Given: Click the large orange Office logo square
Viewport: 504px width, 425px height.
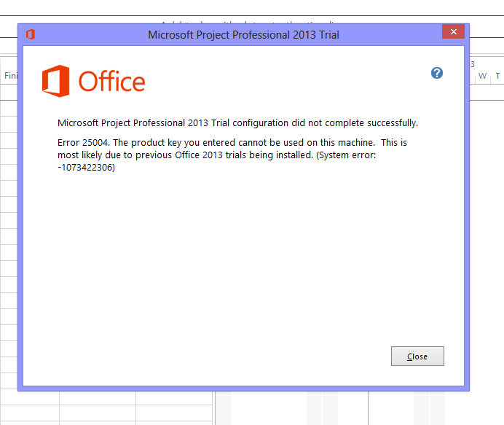Looking at the screenshot, I should coord(55,81).
